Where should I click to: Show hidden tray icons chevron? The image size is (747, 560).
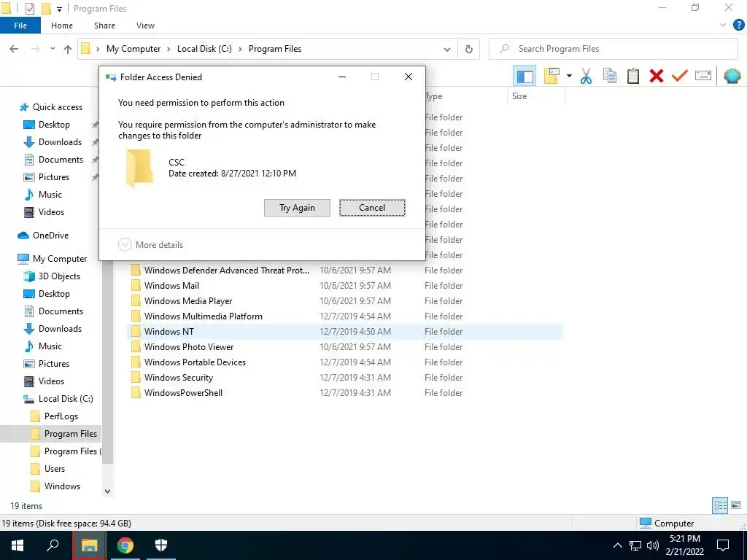[617, 545]
